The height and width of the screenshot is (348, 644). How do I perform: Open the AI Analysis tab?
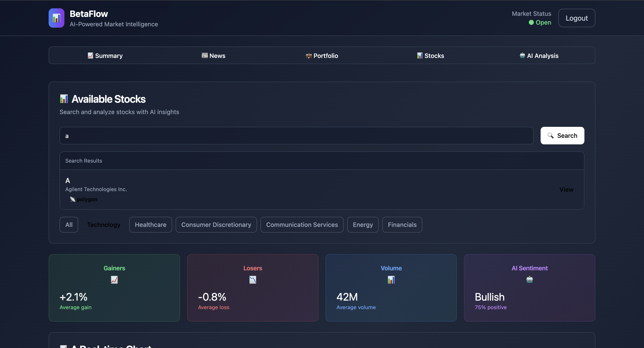pos(539,56)
